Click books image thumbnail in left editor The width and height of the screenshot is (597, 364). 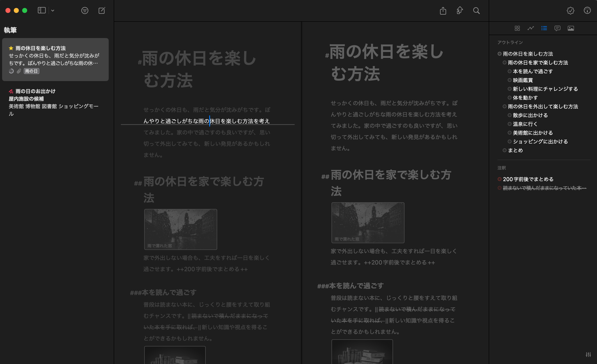[x=175, y=355]
